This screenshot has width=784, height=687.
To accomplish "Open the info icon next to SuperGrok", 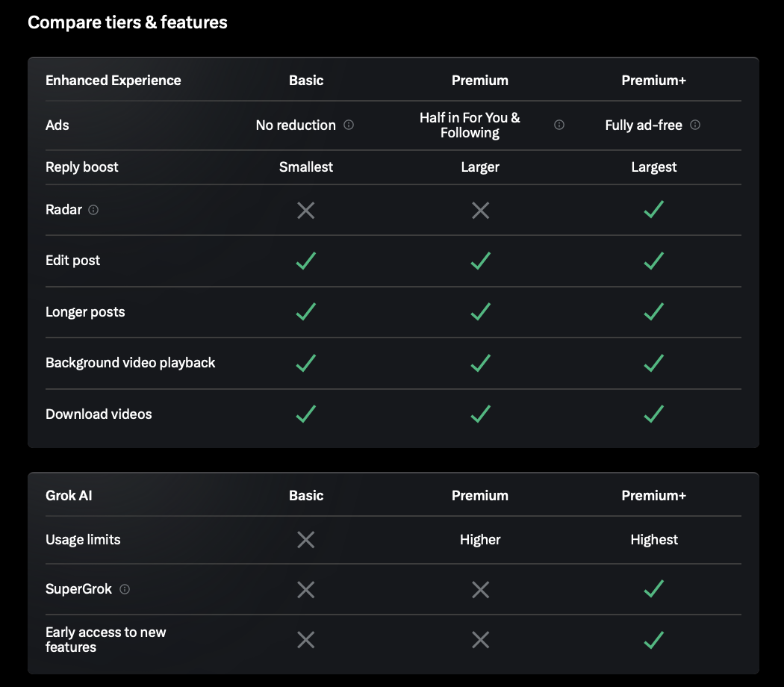I will (125, 589).
